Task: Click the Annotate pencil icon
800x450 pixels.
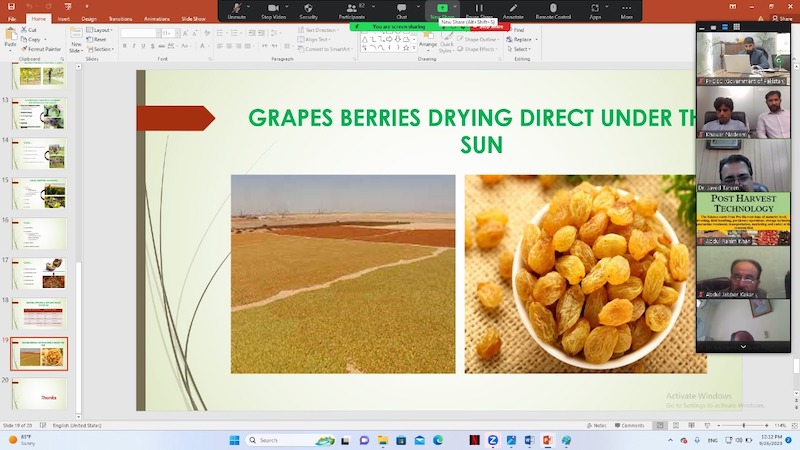Action: (x=513, y=8)
